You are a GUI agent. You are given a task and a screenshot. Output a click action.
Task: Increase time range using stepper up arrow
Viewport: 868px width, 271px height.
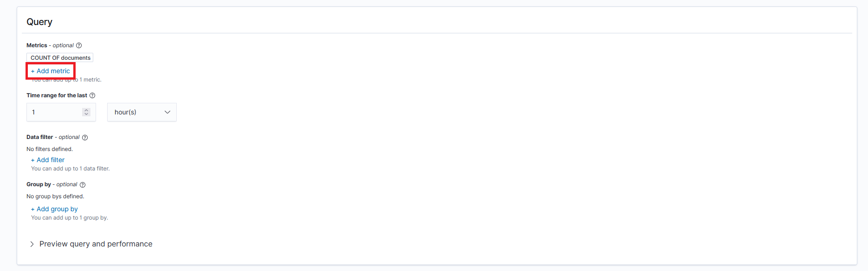pyautogui.click(x=86, y=110)
